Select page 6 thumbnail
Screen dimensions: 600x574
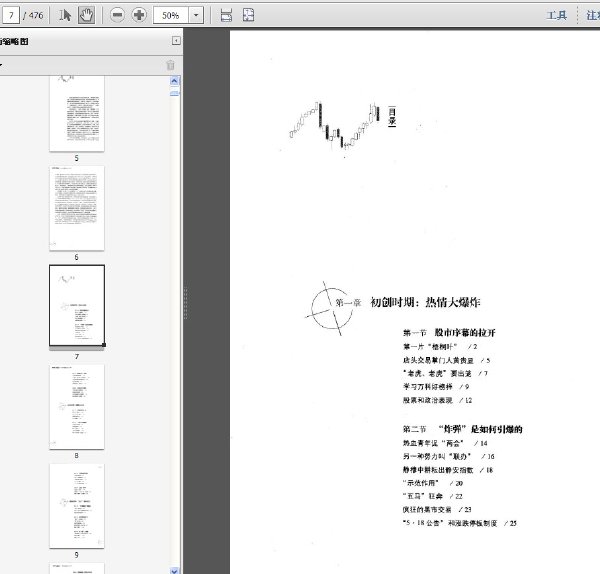[x=77, y=208]
